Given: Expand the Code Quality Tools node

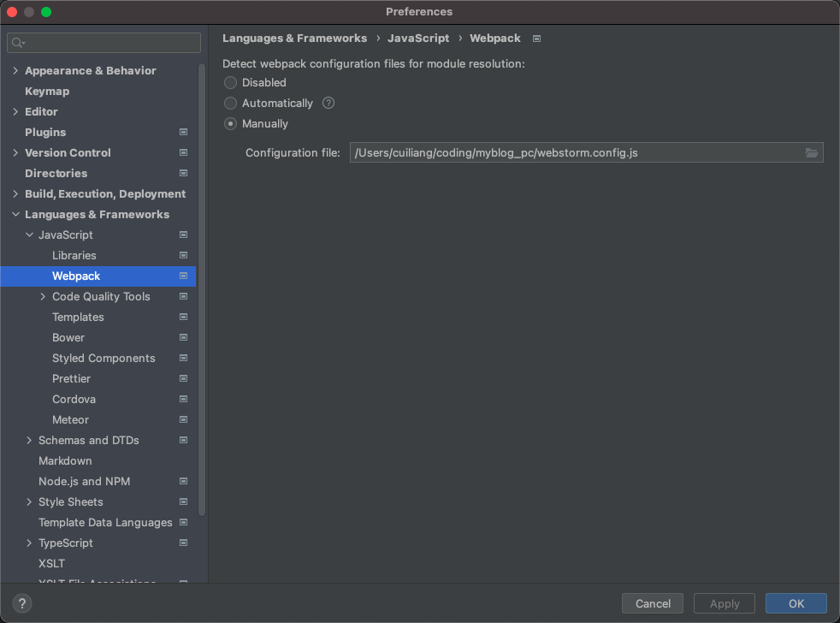Looking at the screenshot, I should click(x=43, y=296).
